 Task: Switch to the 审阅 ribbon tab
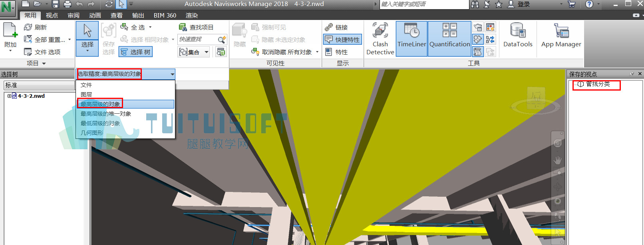point(74,15)
